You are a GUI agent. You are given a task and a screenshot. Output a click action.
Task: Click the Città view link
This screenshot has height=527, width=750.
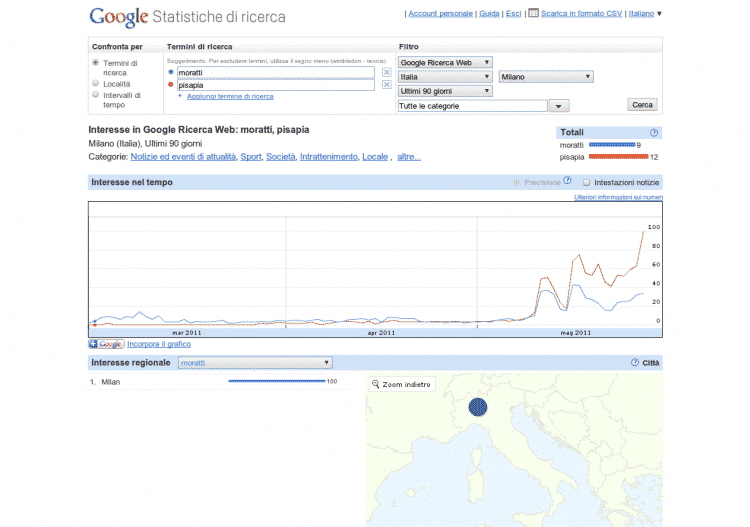pos(651,363)
